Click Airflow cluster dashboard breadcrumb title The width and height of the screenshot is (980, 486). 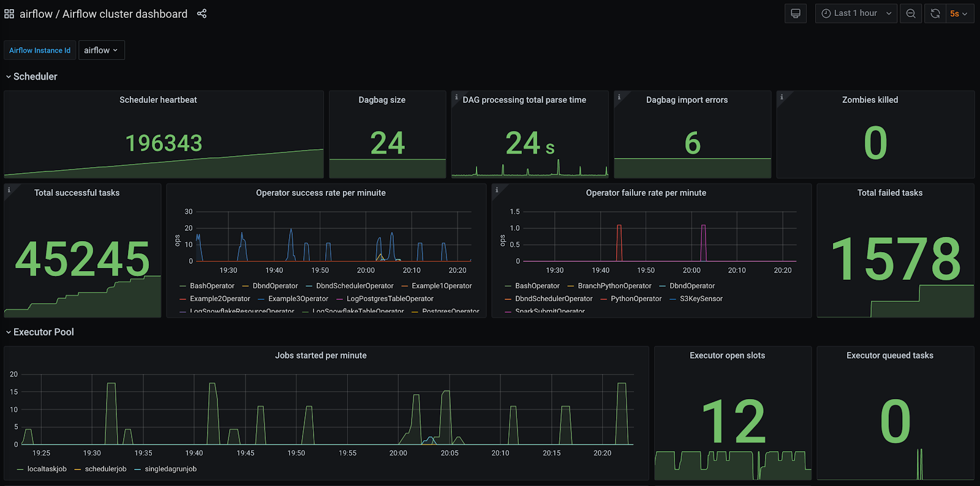[x=125, y=13]
